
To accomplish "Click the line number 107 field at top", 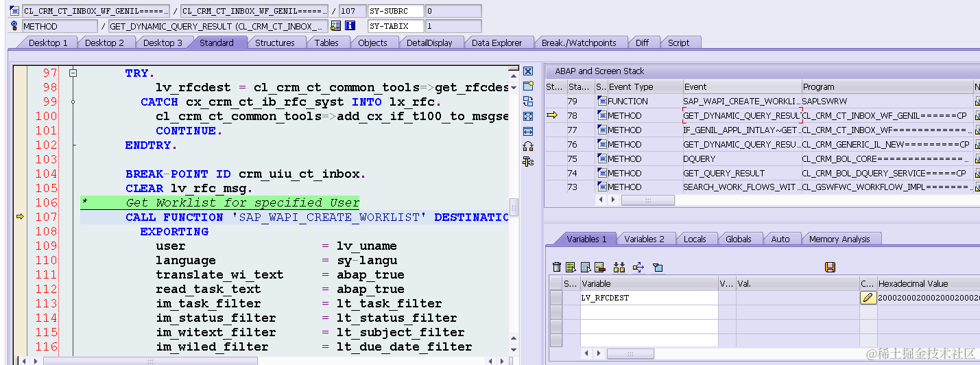I will click(x=352, y=11).
